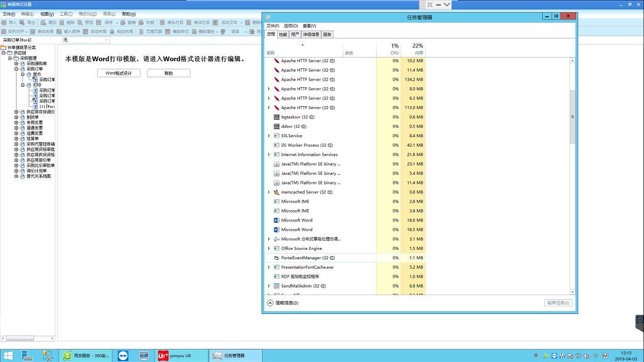Collapse the 供应链 tree node
This screenshot has width=644, height=362.
[4, 53]
